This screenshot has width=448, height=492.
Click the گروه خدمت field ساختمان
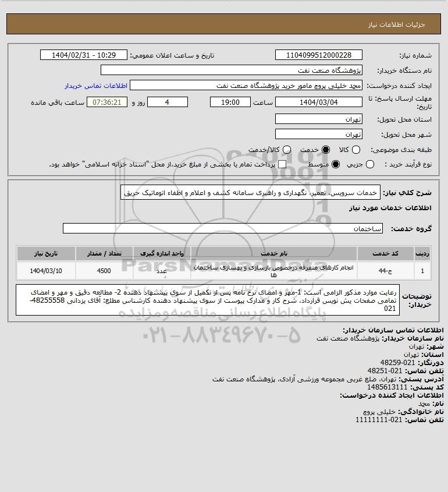click(223, 228)
